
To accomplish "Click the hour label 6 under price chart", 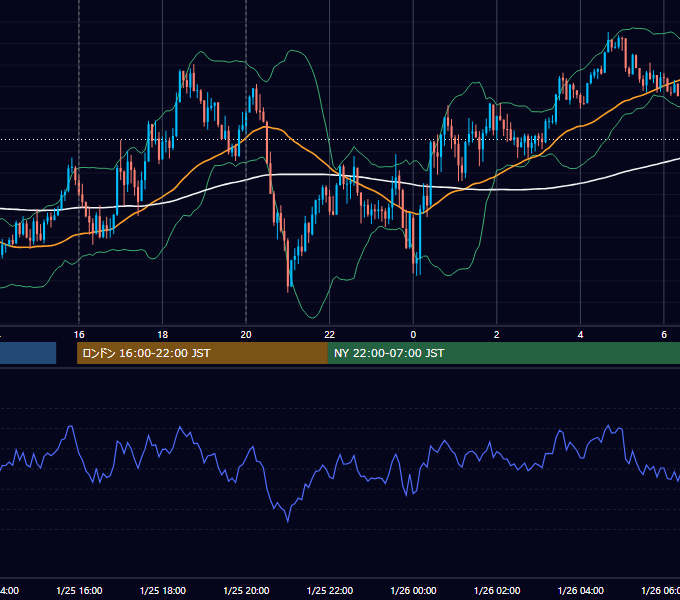I will pyautogui.click(x=664, y=335).
